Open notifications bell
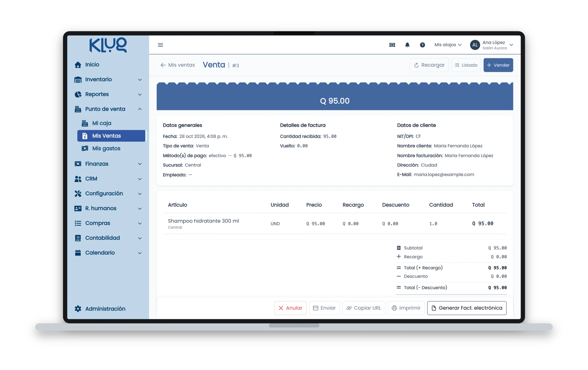This screenshot has width=588, height=370. (x=407, y=45)
